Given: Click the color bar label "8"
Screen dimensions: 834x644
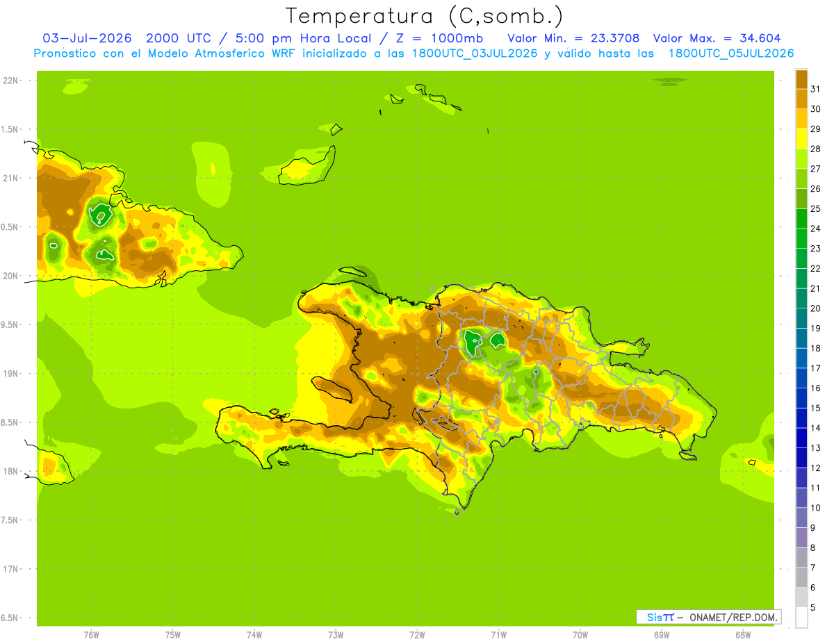Looking at the screenshot, I should [813, 548].
